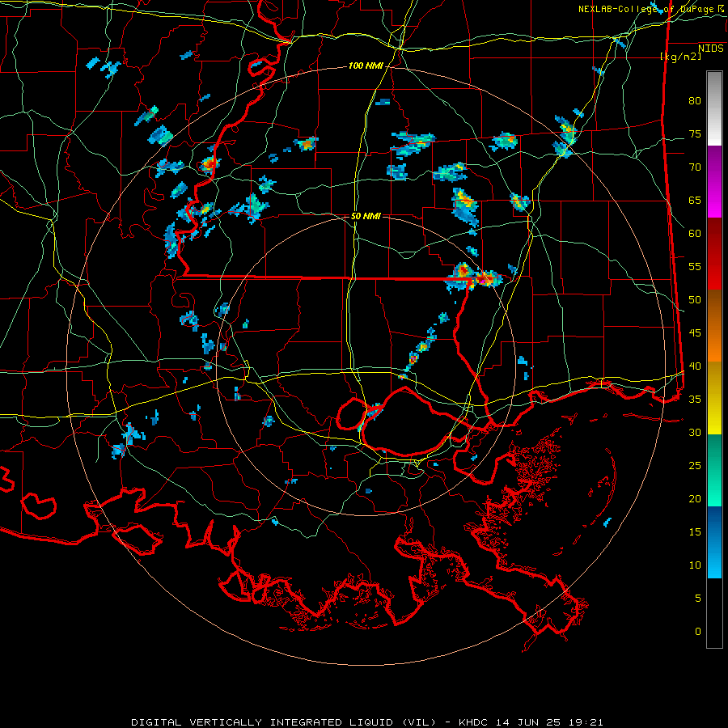This screenshot has height=728, width=728.
Task: Pick the red segment of the color bar
Action: (714, 253)
